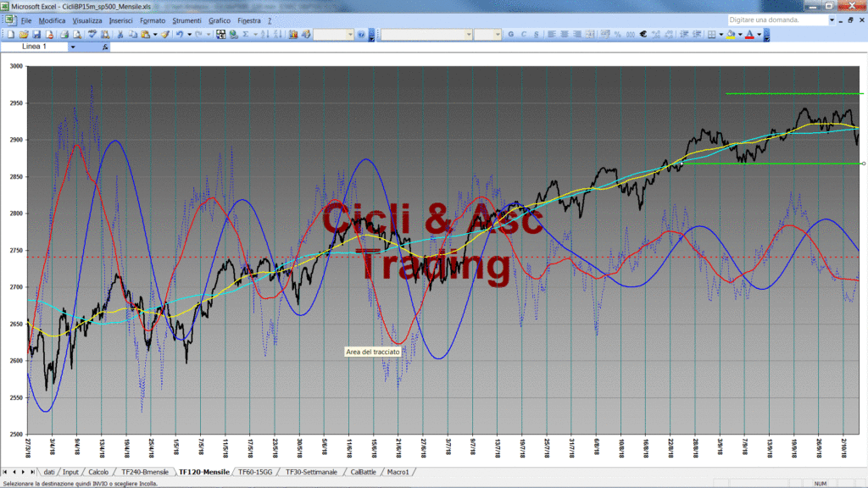The image size is (868, 488).
Task: Open the Inserisci menu
Action: 120,20
